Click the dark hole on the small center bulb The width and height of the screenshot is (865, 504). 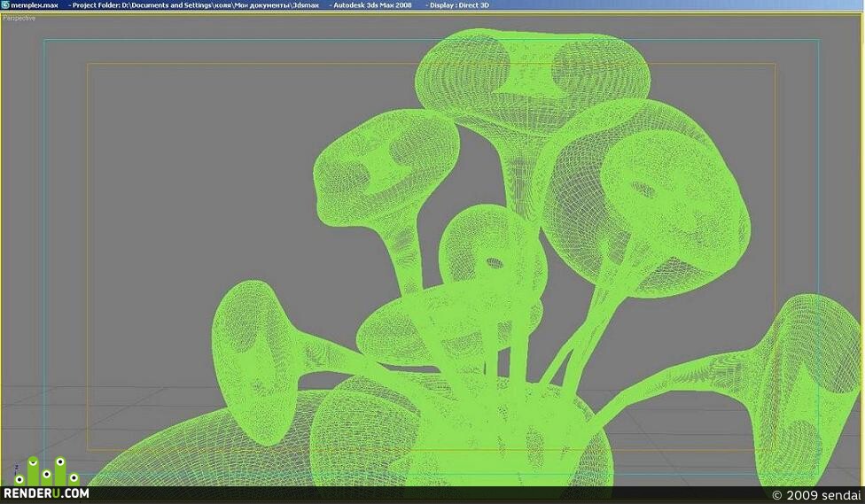pyautogui.click(x=495, y=263)
